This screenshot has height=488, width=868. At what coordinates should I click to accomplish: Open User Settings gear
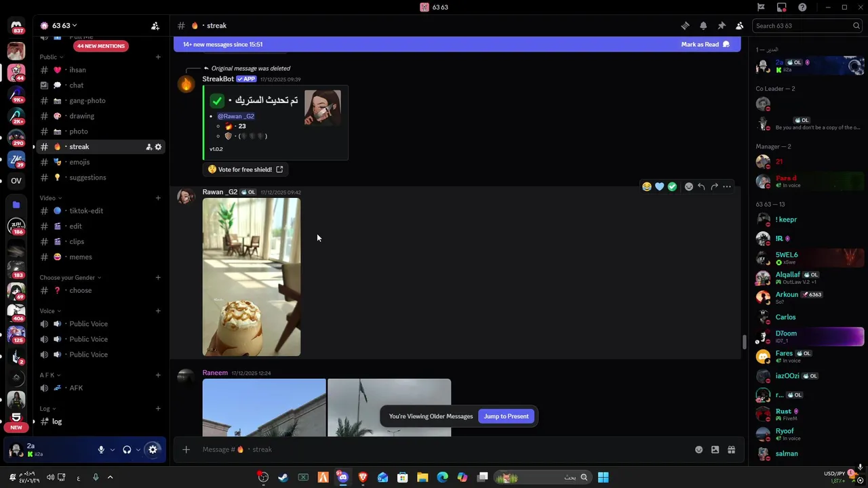point(153,449)
